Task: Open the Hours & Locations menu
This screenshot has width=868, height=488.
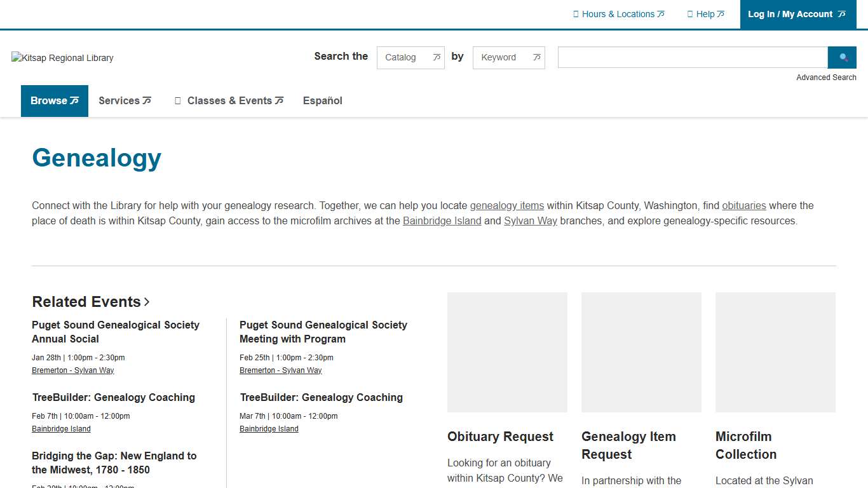Action: tap(618, 14)
